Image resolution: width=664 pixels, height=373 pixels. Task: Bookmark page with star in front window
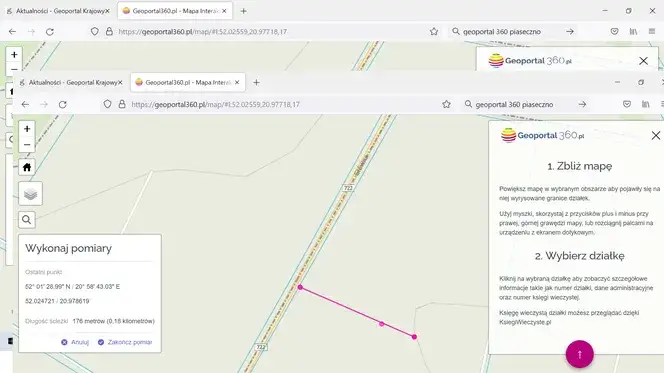[446, 104]
